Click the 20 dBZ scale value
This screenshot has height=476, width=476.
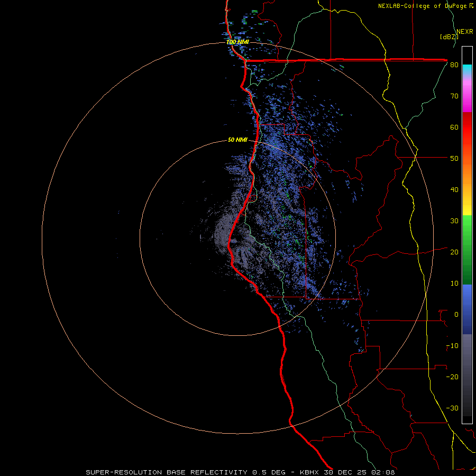point(454,252)
